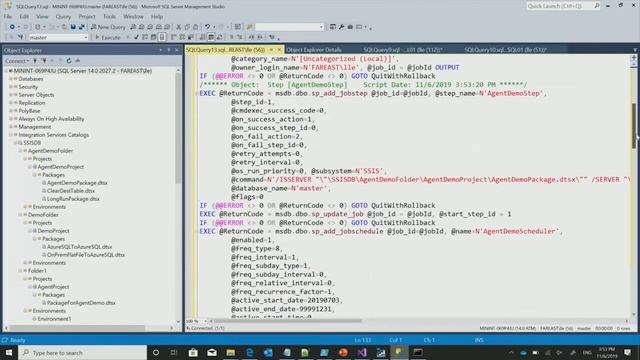
Task: Click the Save All icon
Action: click(82, 27)
